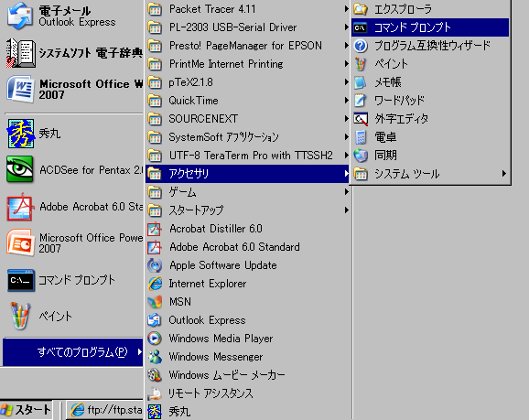529x420 pixels.
Task: Click the Apple Software Update icon
Action: point(155,265)
